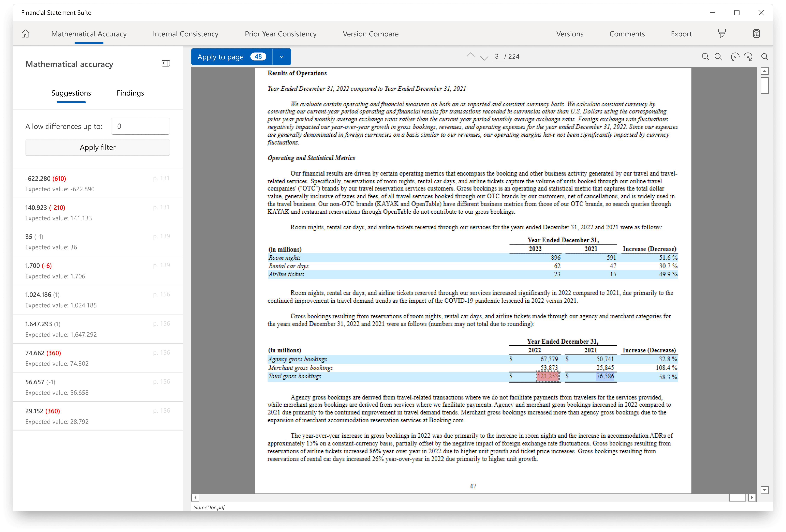This screenshot has width=786, height=532.
Task: Rotate the page clockwise
Action: click(x=748, y=57)
